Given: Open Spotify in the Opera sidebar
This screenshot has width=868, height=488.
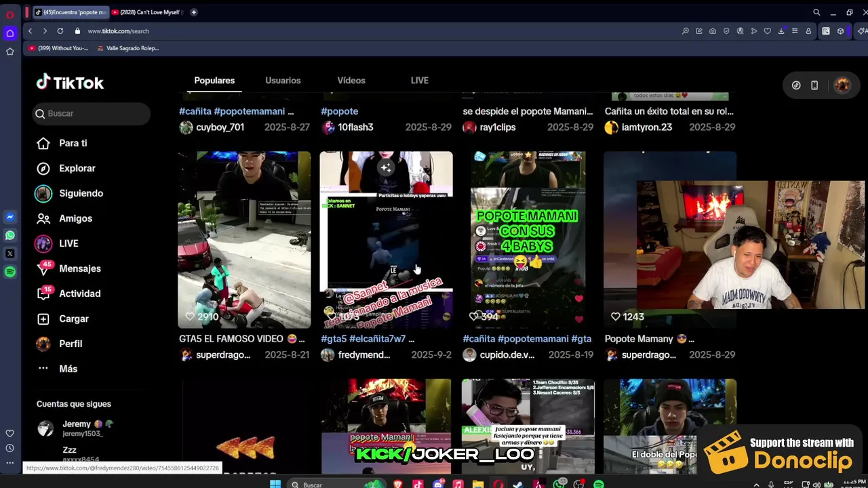Looking at the screenshot, I should [9, 272].
